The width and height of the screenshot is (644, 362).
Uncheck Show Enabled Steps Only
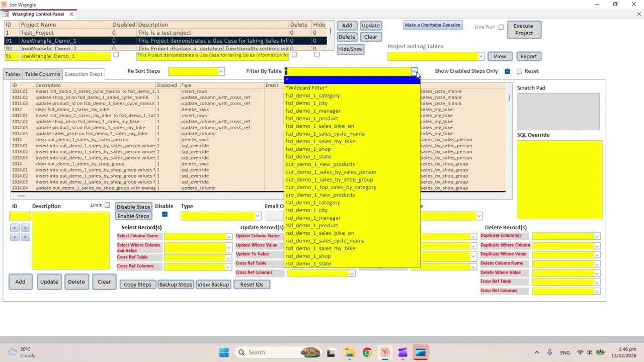point(507,71)
